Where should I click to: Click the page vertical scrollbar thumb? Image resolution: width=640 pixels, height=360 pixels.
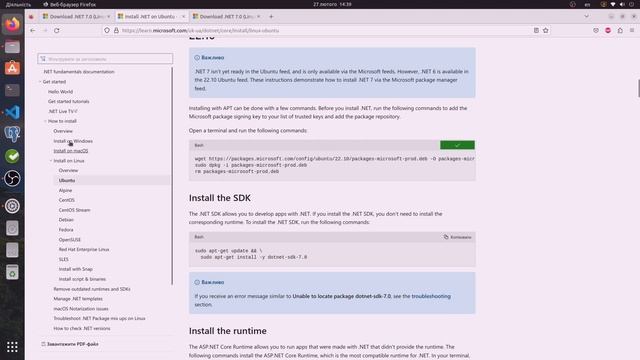(x=638, y=89)
